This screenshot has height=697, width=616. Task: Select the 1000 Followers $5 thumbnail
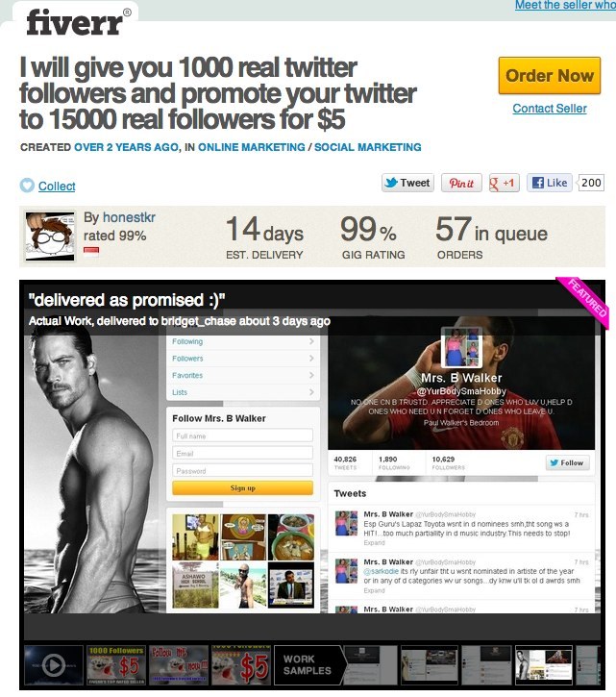click(116, 665)
